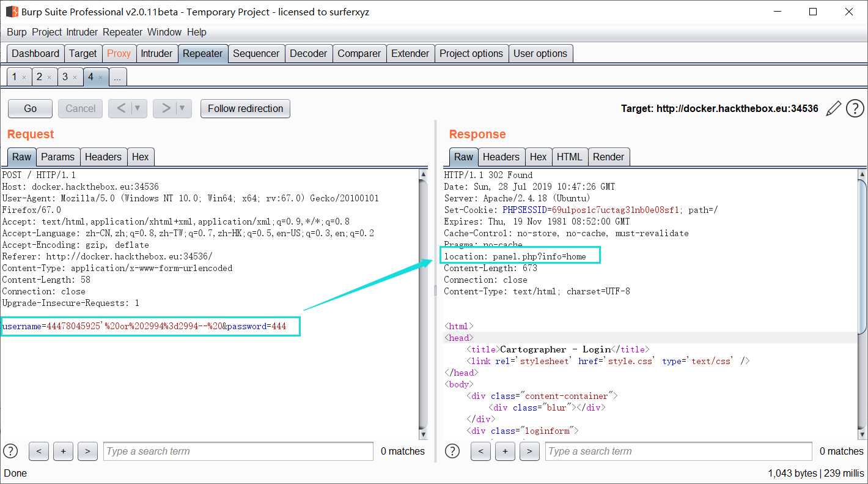Screen dimensions: 868x484
Task: Add new Repeater tab with ... tab
Action: pos(117,77)
